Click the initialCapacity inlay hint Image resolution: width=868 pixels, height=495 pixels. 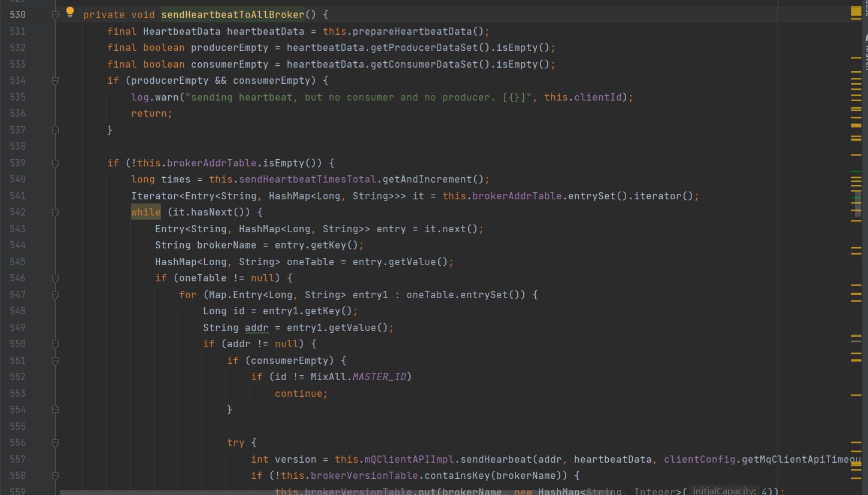point(724,491)
